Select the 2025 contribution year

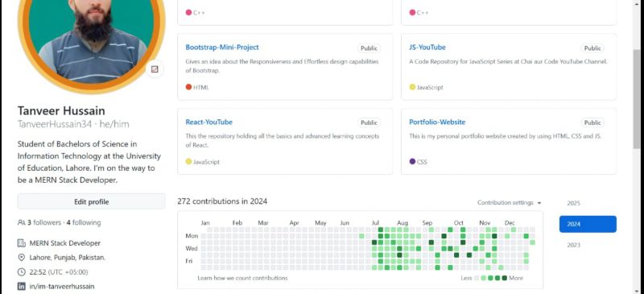tap(573, 203)
